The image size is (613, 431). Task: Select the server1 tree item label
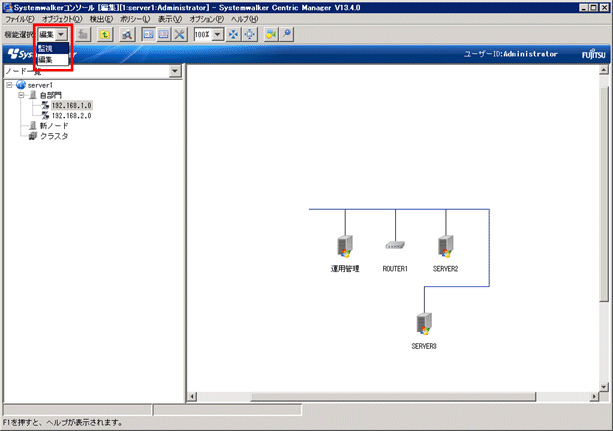point(40,85)
